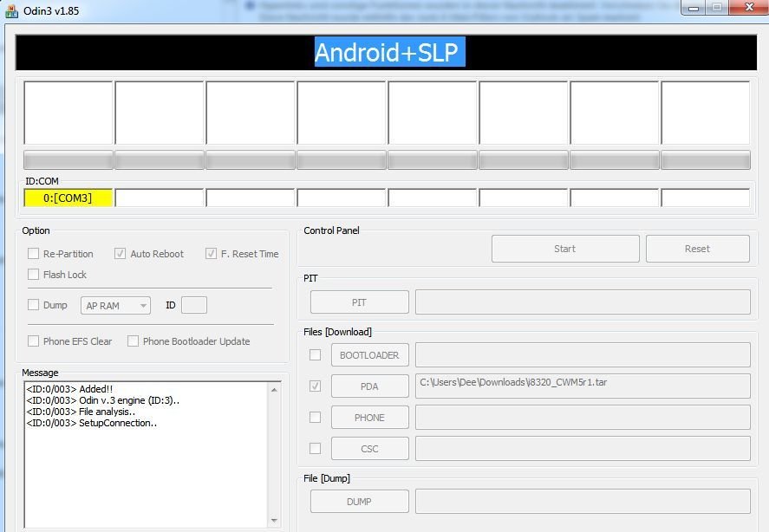
Task: Close the Odin3 window
Action: click(x=749, y=7)
